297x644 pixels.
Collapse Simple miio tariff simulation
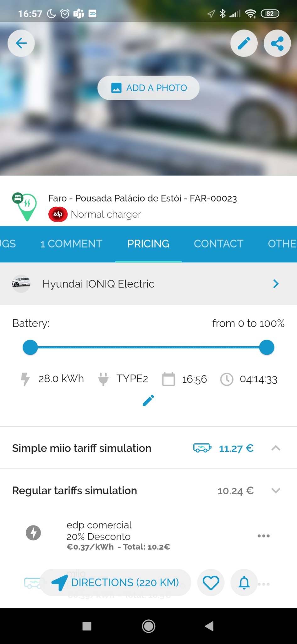[276, 448]
